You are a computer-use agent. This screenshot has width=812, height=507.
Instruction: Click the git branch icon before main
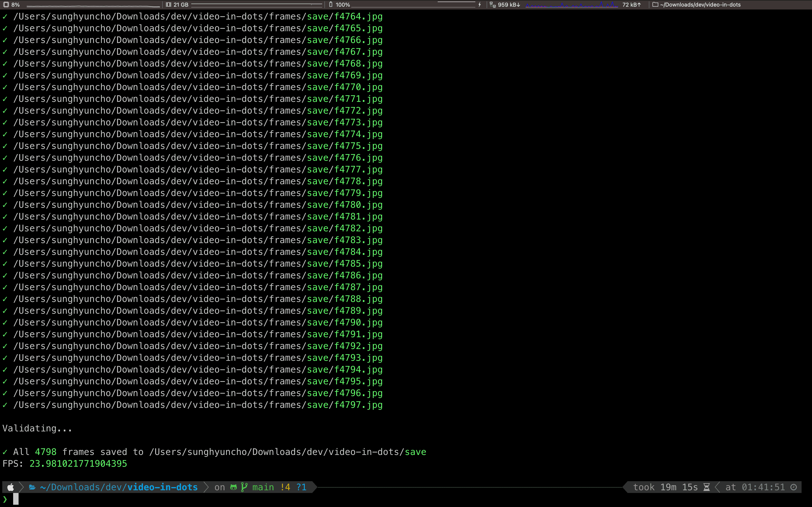tap(244, 487)
